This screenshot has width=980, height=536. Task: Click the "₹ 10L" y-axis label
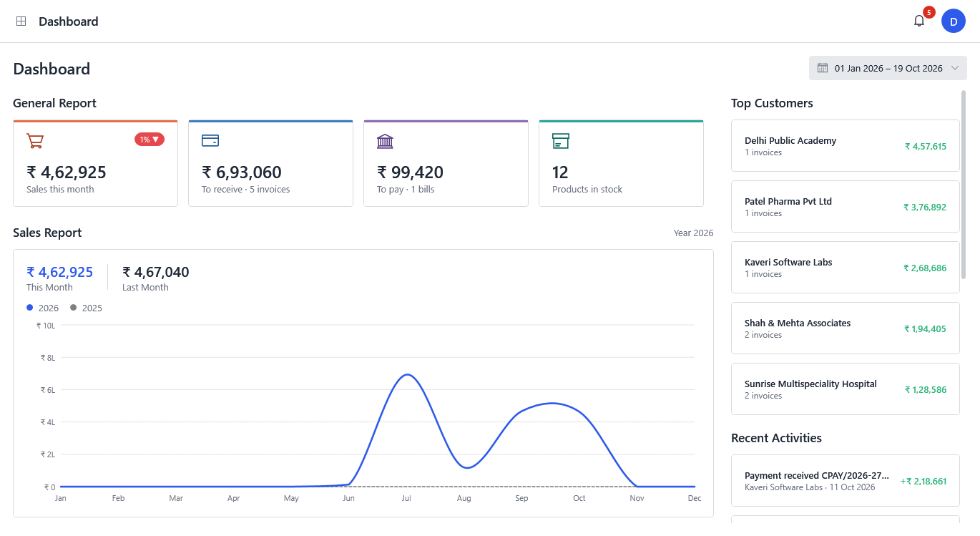[46, 326]
